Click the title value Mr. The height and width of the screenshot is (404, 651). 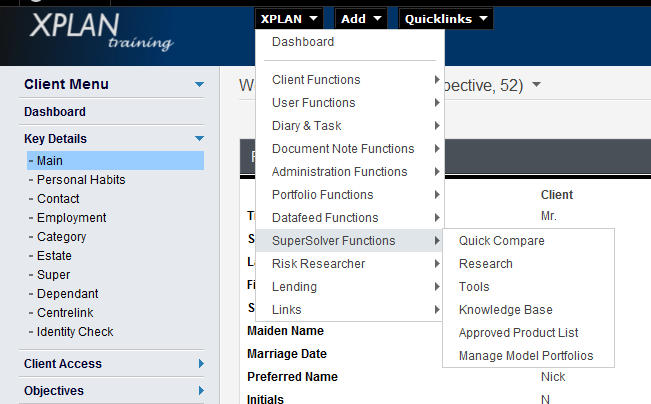coord(548,216)
